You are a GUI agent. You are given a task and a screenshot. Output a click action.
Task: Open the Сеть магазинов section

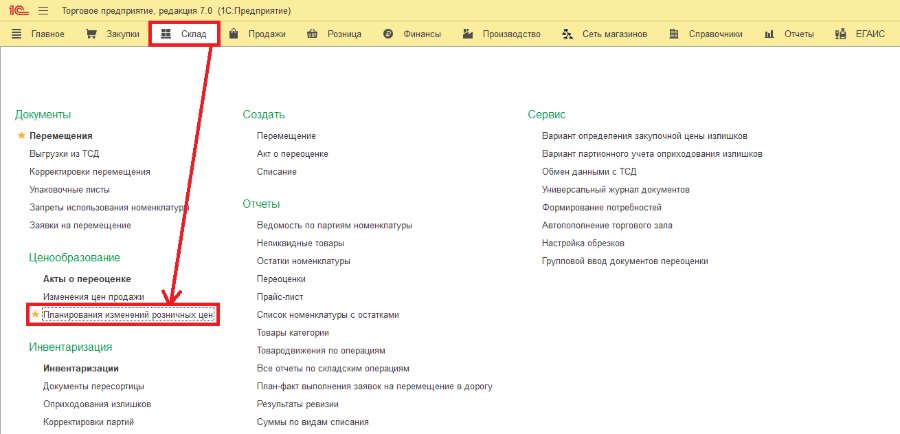tap(615, 34)
